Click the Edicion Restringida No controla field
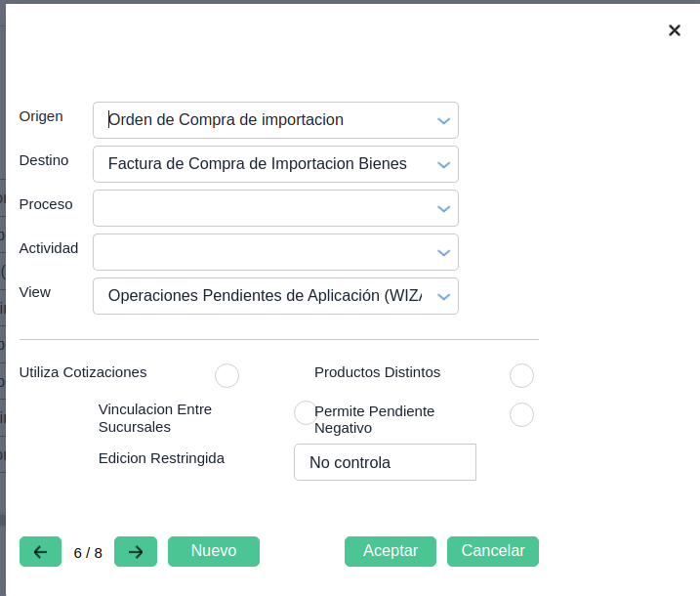The image size is (700, 596). (x=385, y=462)
